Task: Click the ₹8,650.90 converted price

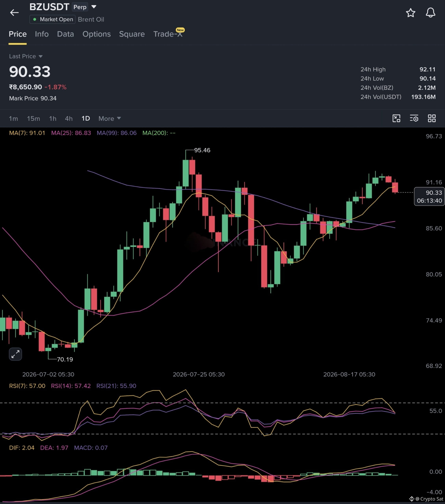Action: click(25, 87)
